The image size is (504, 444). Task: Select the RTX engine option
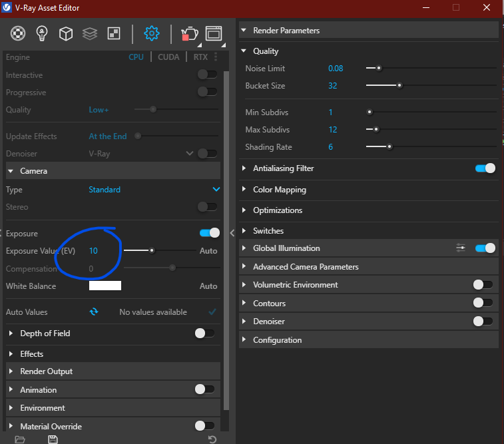200,57
